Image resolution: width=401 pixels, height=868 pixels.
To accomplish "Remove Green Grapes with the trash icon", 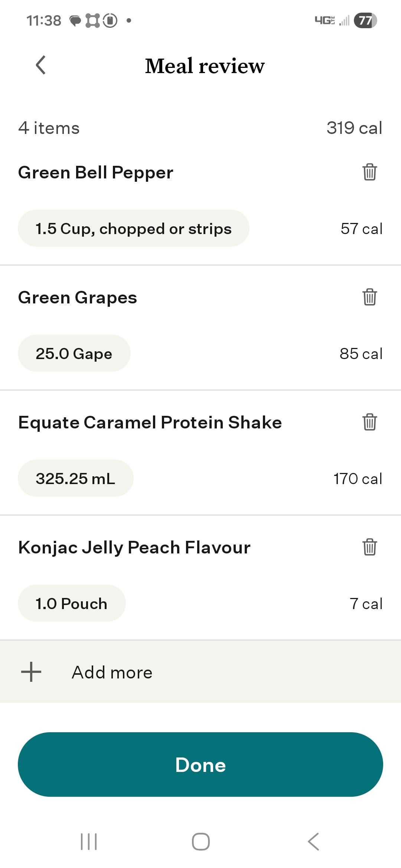I will 369,297.
